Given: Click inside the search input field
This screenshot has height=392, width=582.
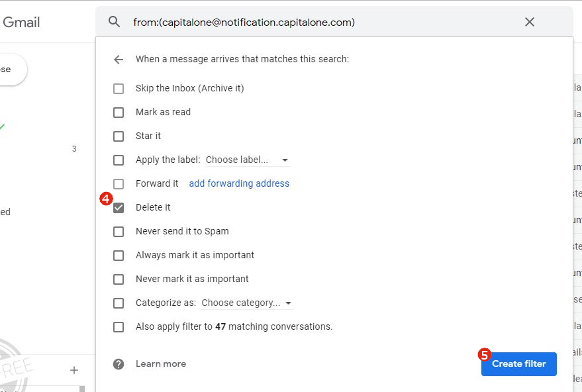Looking at the screenshot, I should (298, 22).
